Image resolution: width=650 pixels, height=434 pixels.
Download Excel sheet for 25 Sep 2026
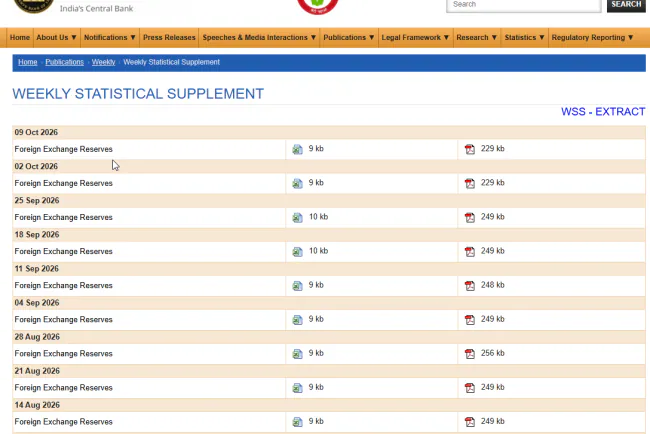297,217
